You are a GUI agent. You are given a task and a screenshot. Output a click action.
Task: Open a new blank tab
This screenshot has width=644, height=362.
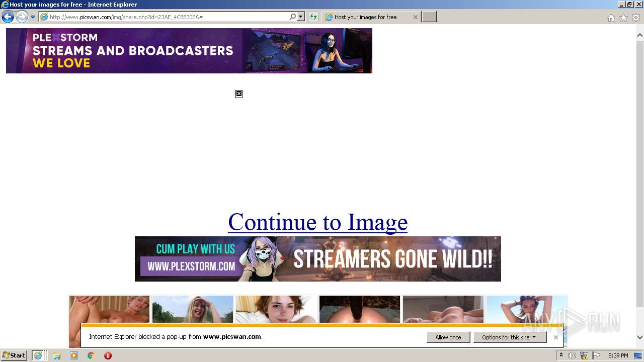click(x=429, y=17)
